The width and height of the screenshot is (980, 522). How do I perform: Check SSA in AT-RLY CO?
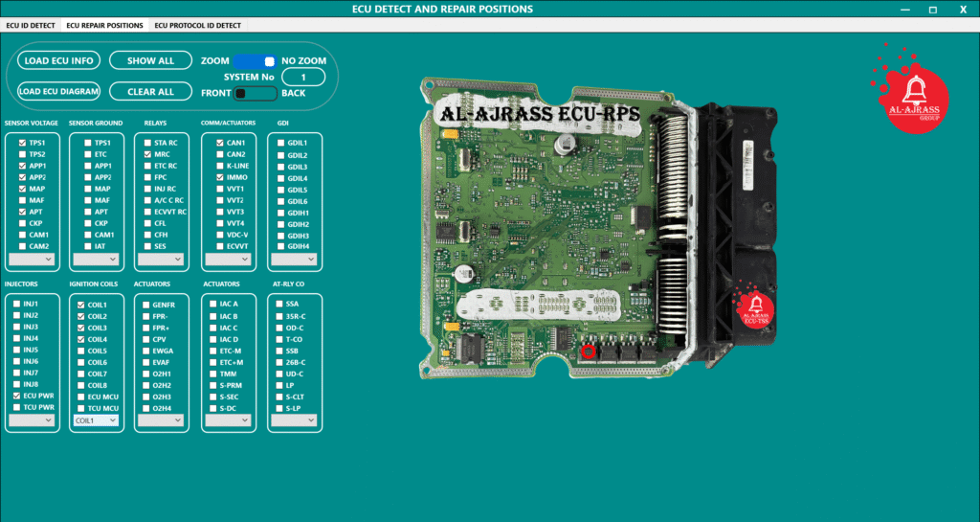coord(279,304)
